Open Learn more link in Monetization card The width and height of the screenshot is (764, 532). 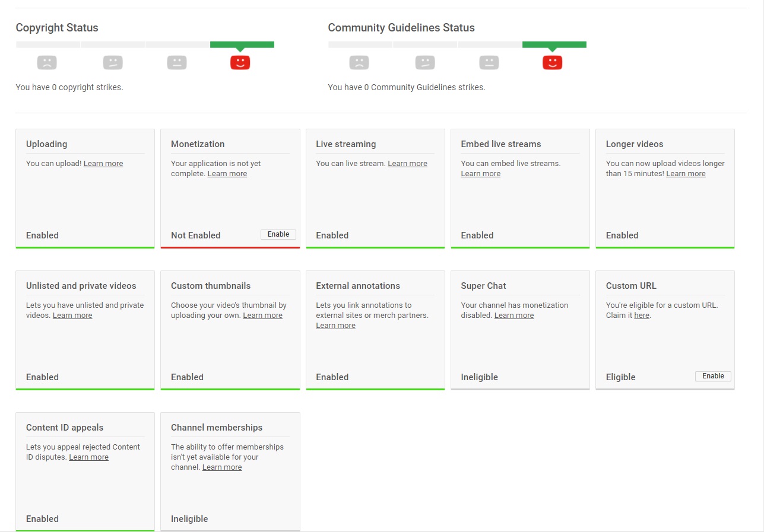coord(227,174)
